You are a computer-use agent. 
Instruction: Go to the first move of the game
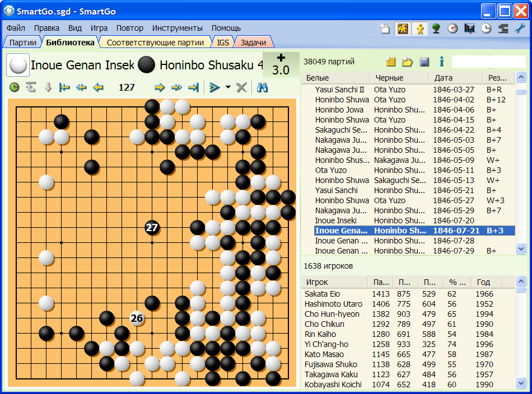(64, 87)
